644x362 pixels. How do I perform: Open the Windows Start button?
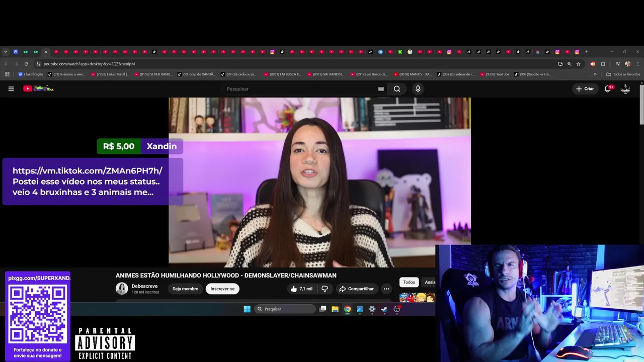point(247,309)
